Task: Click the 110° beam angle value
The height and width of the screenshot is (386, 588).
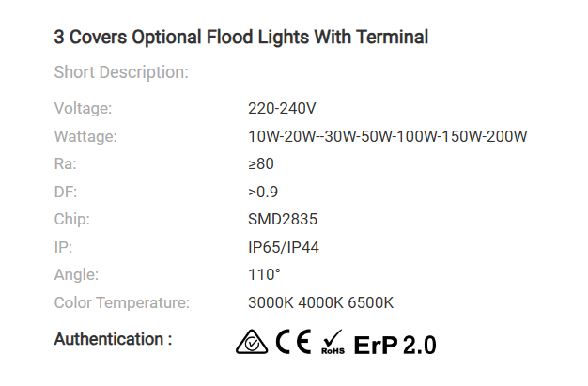Action: click(x=264, y=274)
